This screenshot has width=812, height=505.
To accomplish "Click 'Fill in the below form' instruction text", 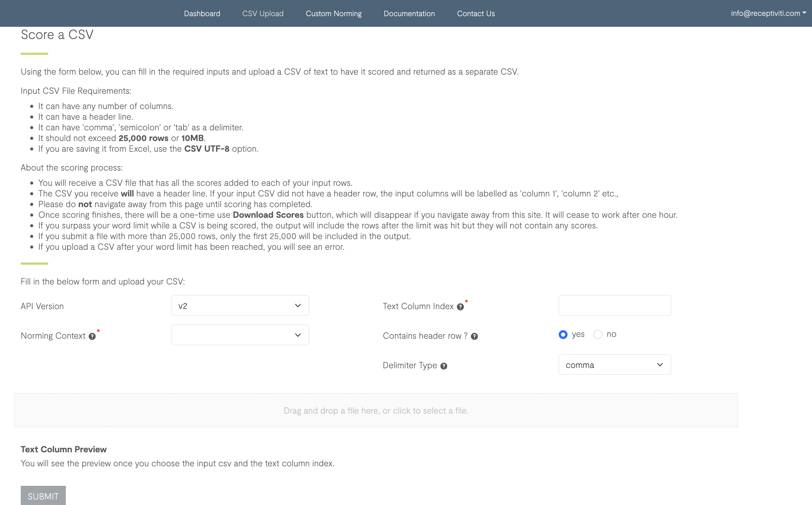I will [103, 281].
